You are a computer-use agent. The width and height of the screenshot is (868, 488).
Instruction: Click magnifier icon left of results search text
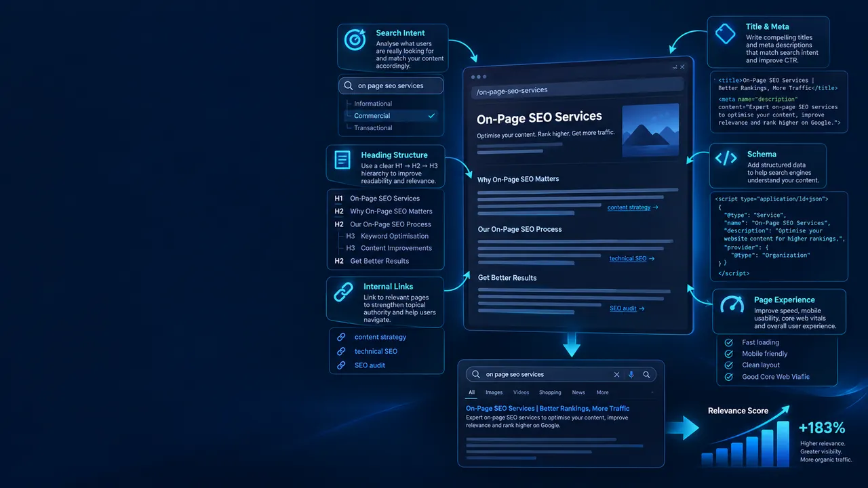click(x=476, y=374)
